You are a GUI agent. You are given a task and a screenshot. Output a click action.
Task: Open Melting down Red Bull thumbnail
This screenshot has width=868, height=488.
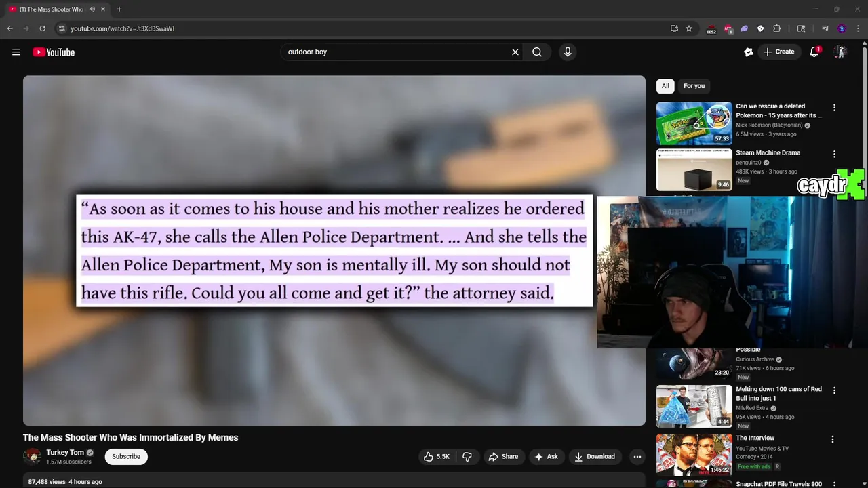coord(694,406)
